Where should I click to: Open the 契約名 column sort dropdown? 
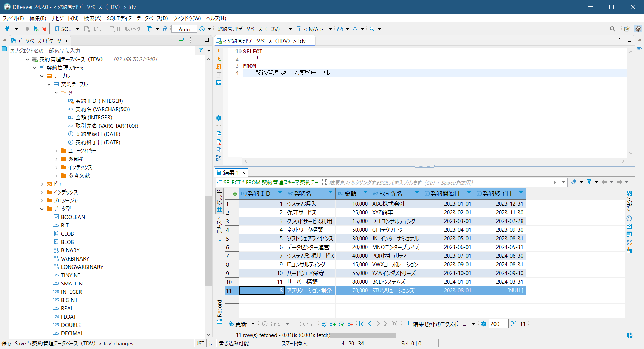(330, 193)
